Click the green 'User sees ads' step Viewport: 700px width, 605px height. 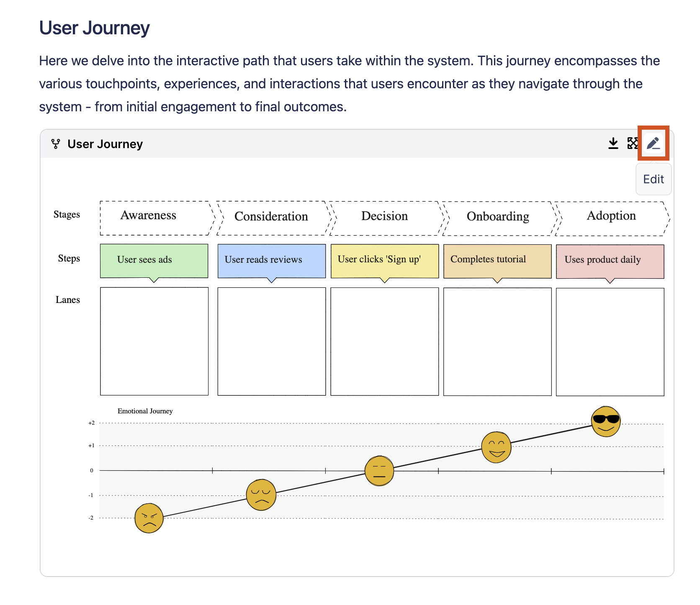coord(154,261)
